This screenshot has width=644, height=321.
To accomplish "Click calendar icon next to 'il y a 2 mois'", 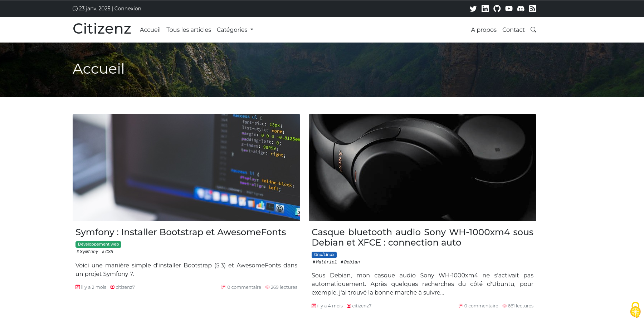I will (78, 287).
